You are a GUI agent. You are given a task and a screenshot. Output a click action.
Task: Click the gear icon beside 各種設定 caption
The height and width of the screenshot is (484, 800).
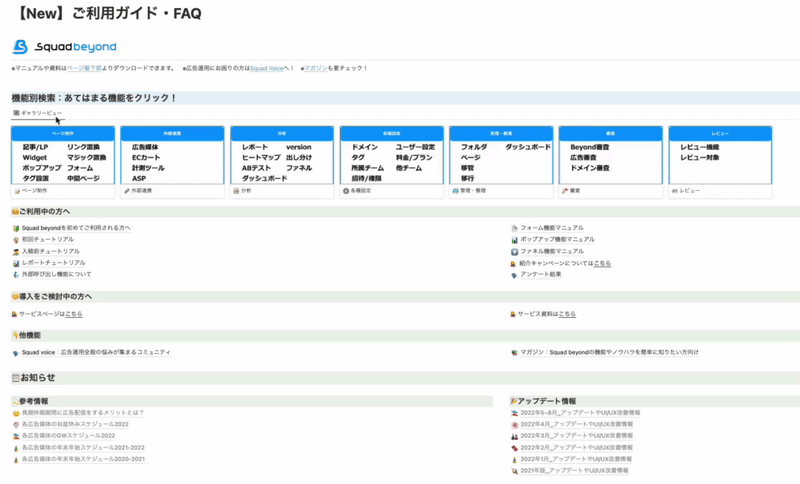tap(346, 191)
